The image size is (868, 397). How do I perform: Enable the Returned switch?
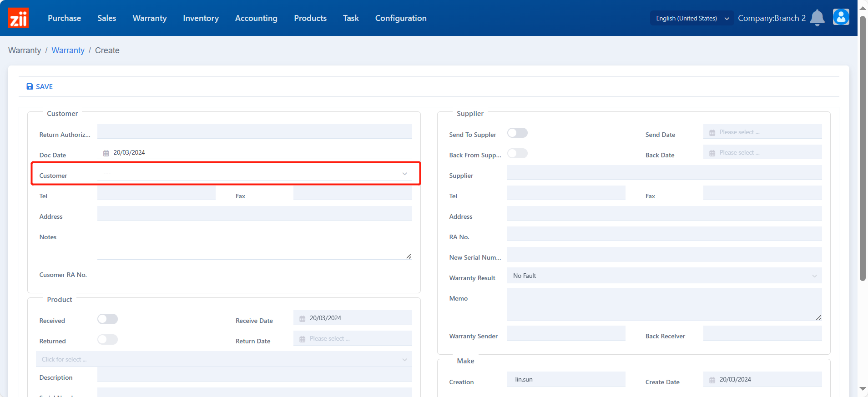[107, 339]
